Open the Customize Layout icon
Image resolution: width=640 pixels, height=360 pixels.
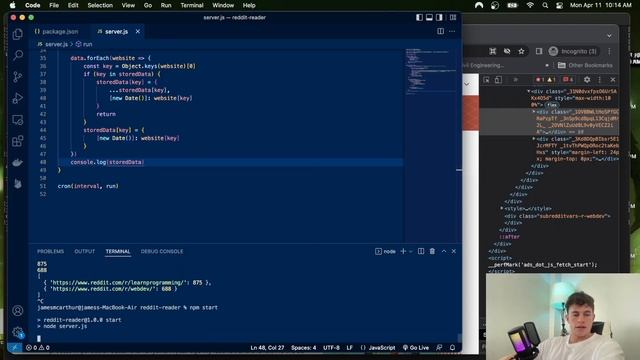pyautogui.click(x=453, y=18)
